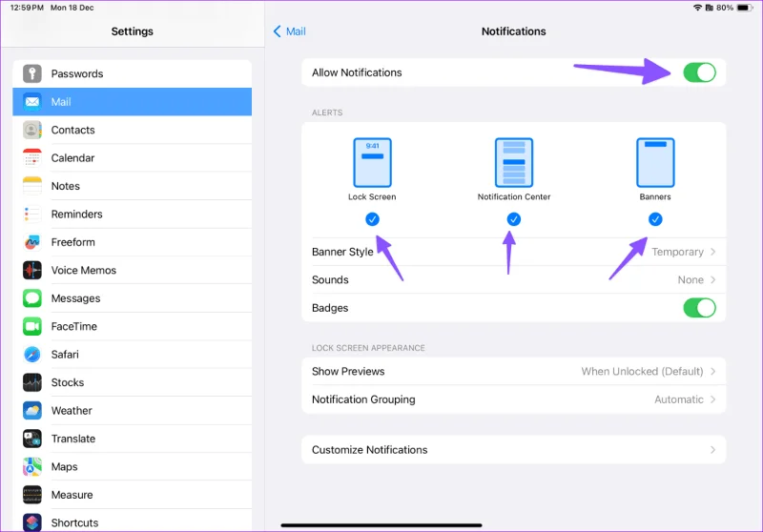
Task: Open Show Previews When Unlocked setting
Action: pos(514,372)
